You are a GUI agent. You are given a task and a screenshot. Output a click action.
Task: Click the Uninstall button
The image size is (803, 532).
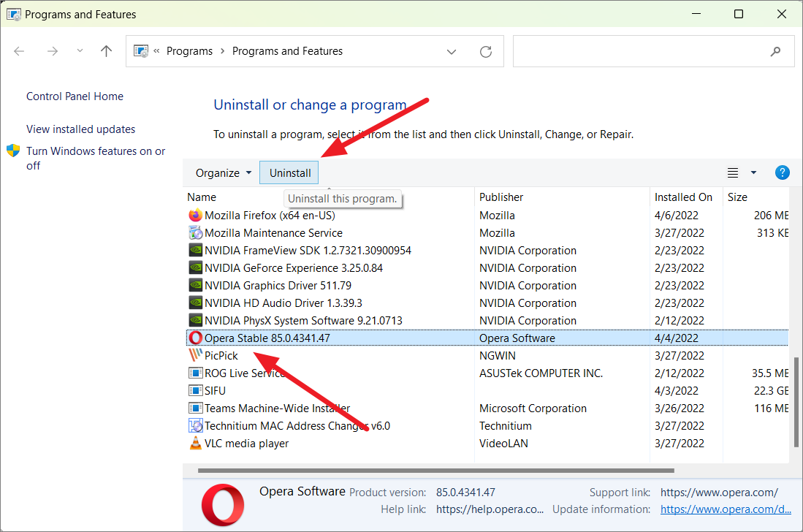coord(289,172)
